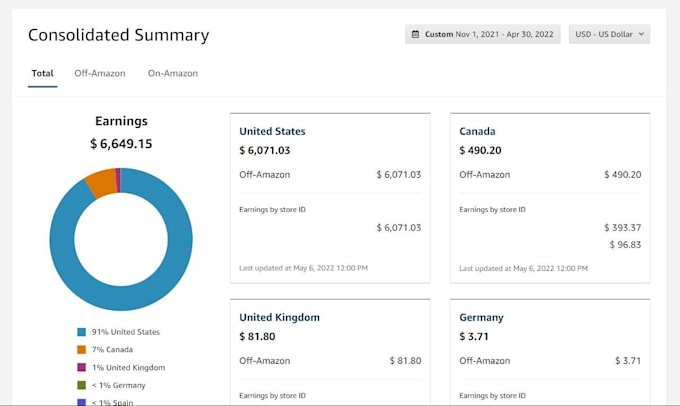Click the green Germany legend swatch
The width and height of the screenshot is (680, 406).
point(82,385)
